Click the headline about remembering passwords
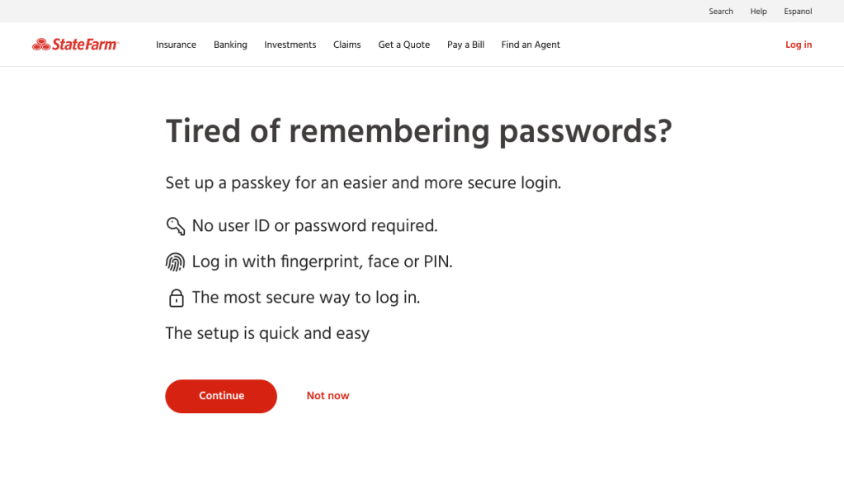The height and width of the screenshot is (504, 844). (x=418, y=130)
